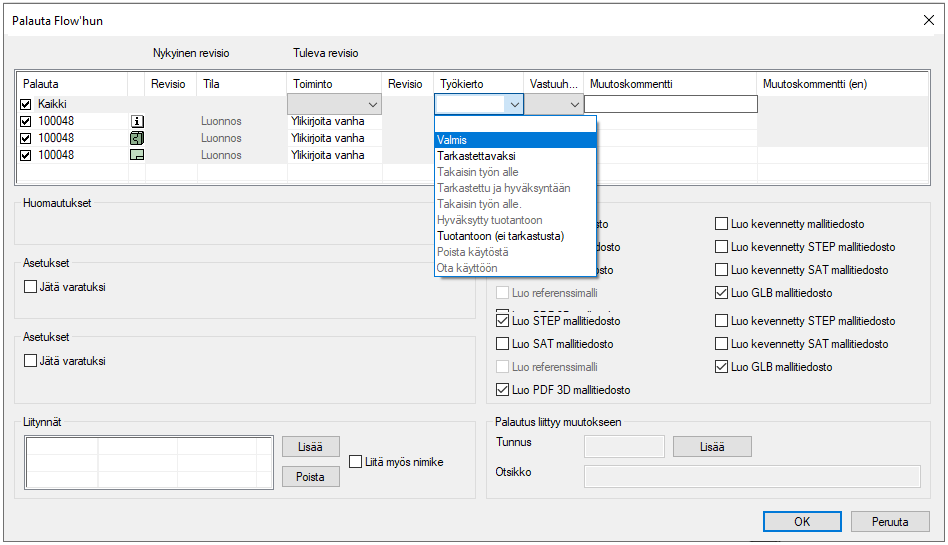The image size is (948, 545).
Task: Click the drawing icon in third 100048 row
Action: coord(138,155)
